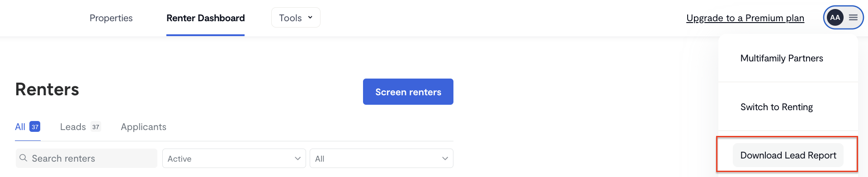The width and height of the screenshot is (868, 177).
Task: Open the All filter dropdown beside Active
Action: [382, 158]
